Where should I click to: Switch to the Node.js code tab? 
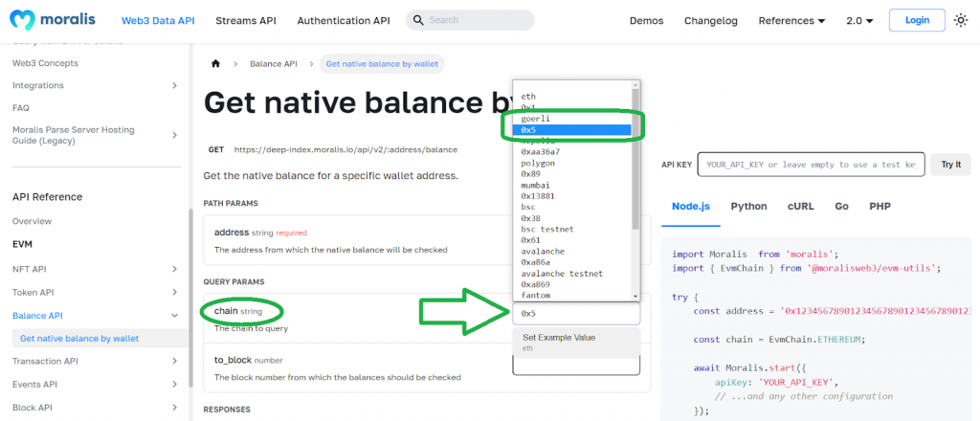coord(691,207)
